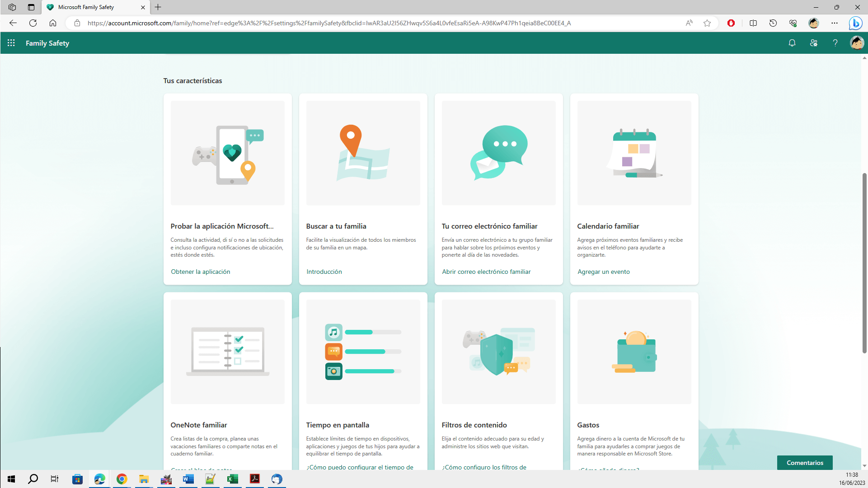
Task: Open Microsoft Word from taskbar
Action: click(188, 479)
